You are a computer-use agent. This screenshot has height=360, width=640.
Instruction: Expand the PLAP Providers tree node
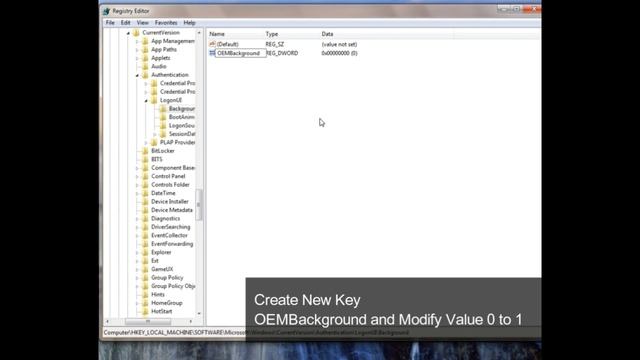(146, 143)
